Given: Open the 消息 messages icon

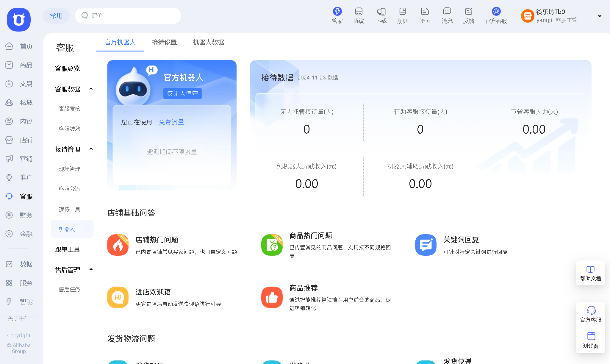Looking at the screenshot, I should click(x=447, y=15).
